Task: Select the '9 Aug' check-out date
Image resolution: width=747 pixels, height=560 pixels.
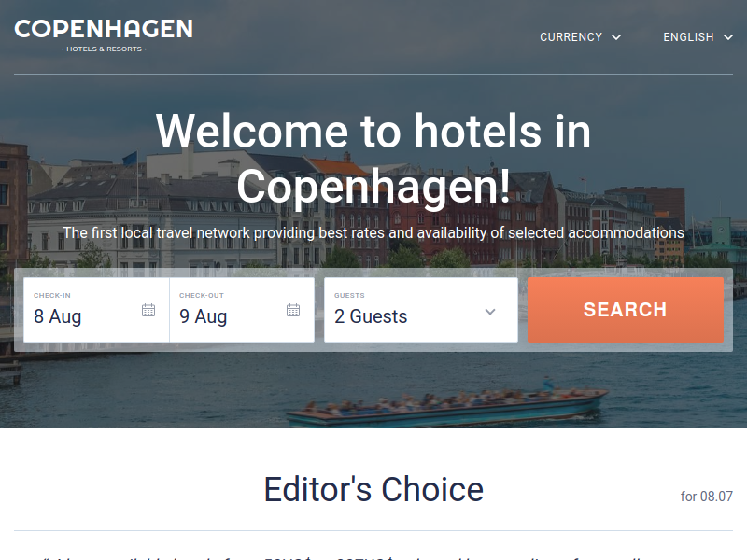Action: click(x=203, y=316)
